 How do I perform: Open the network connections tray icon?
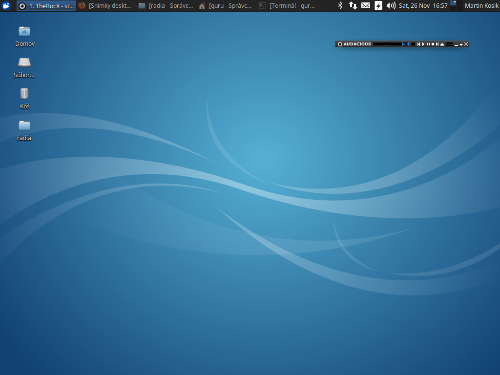353,5
